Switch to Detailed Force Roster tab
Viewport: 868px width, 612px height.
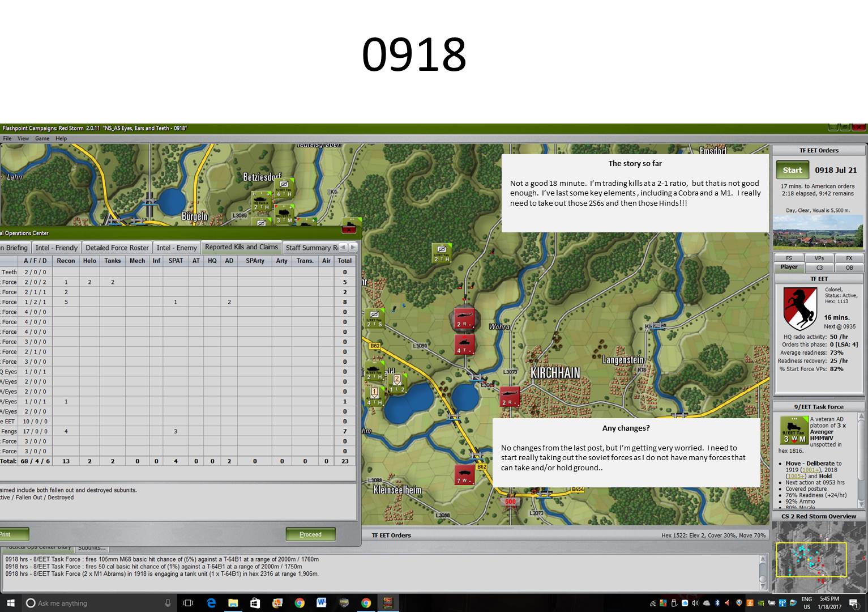[117, 248]
